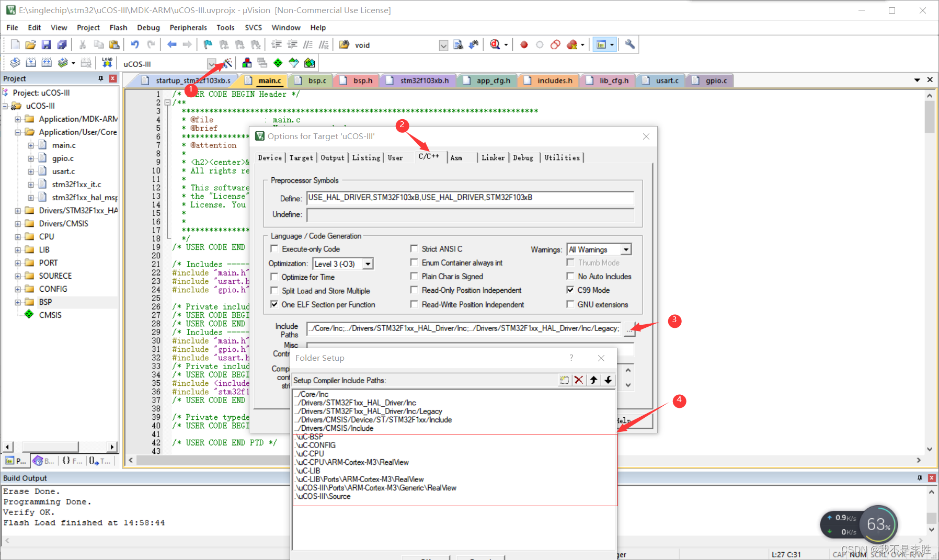Open Configuration with the wrench icon
The width and height of the screenshot is (939, 560).
(x=630, y=45)
